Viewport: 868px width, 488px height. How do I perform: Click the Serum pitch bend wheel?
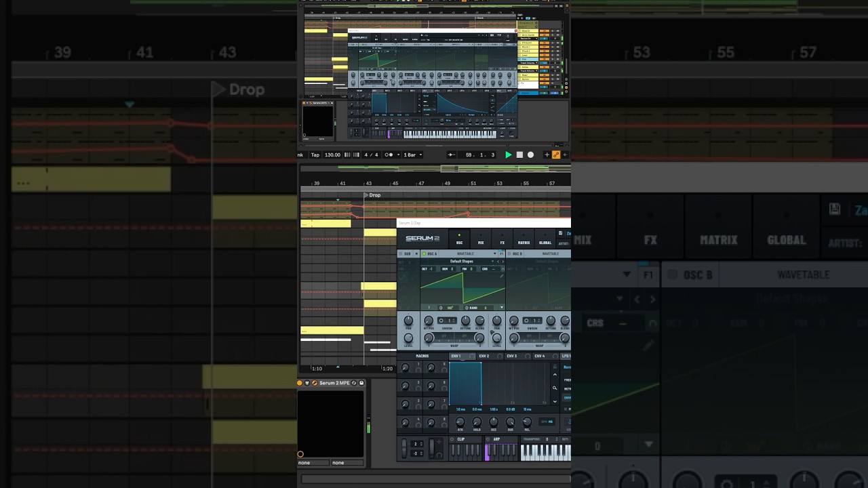[404, 448]
